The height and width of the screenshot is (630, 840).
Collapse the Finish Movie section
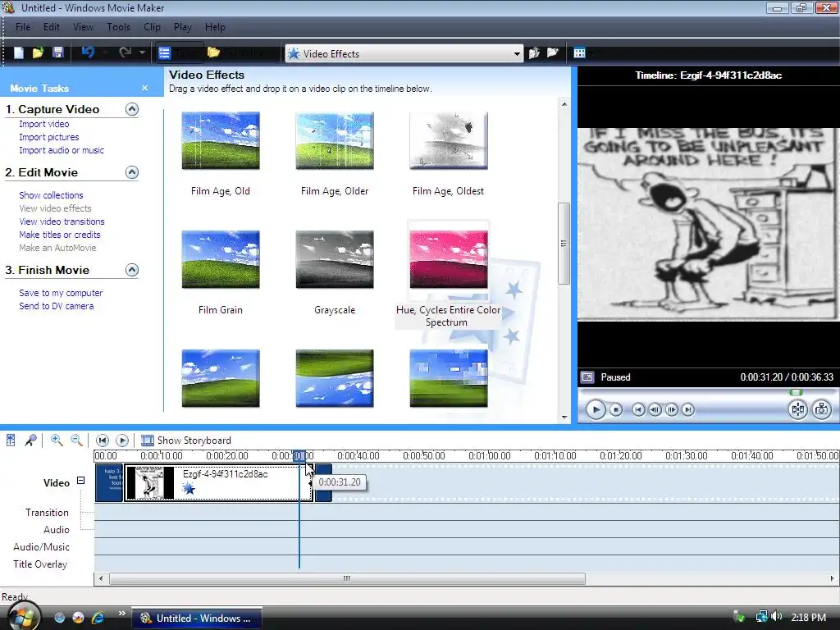tap(132, 269)
